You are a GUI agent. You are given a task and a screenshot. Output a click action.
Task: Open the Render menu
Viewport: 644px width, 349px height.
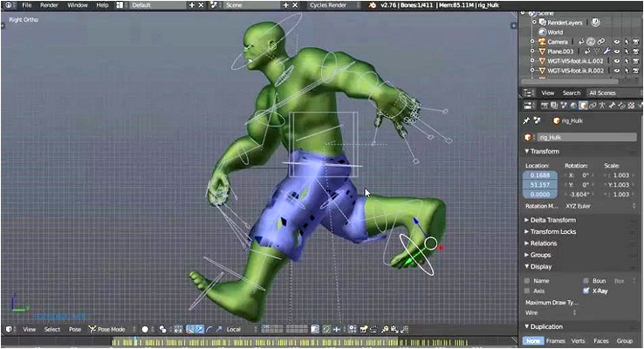49,5
